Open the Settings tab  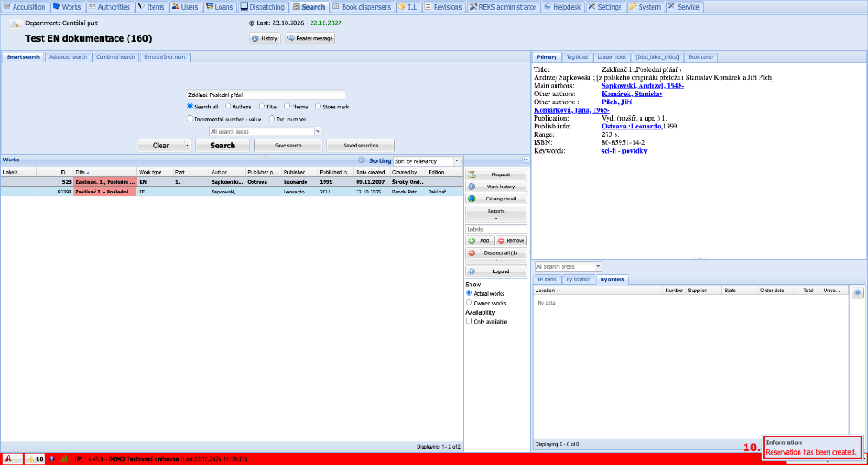(604, 7)
